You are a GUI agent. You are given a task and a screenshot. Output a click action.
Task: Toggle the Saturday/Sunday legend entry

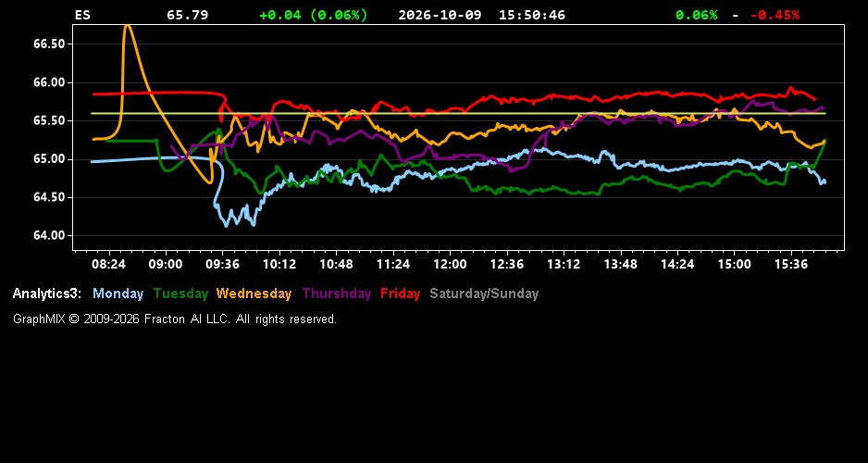click(x=484, y=294)
